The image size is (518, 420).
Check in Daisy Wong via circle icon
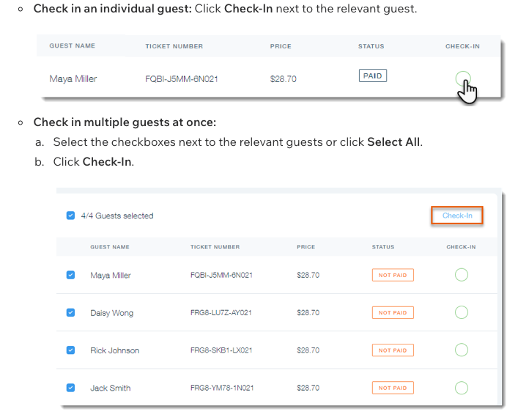pos(461,312)
